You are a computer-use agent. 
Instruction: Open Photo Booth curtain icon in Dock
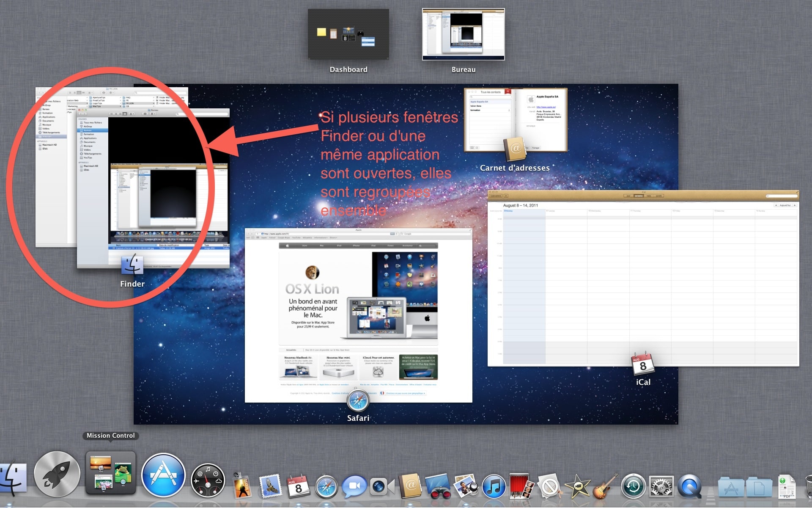click(x=521, y=486)
